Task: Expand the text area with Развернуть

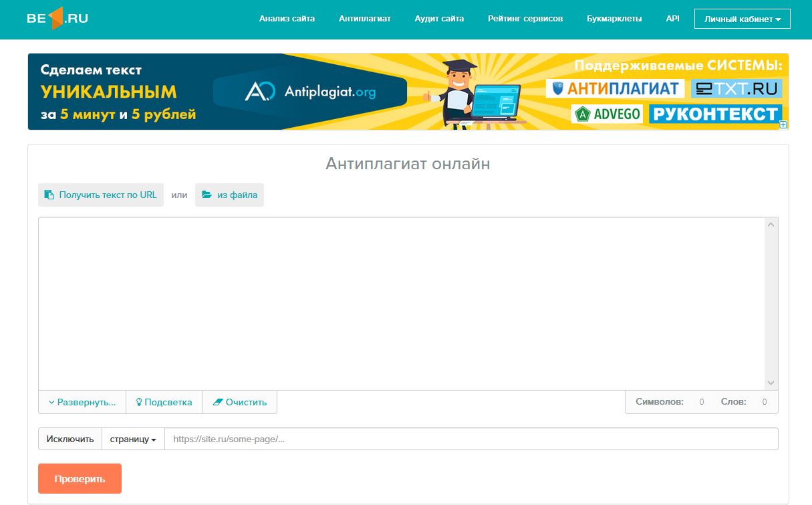Action: (82, 402)
